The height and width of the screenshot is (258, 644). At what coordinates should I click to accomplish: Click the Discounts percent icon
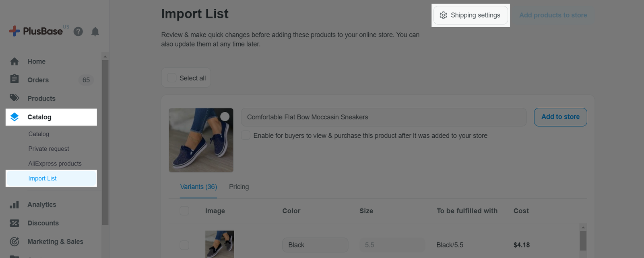pos(14,223)
